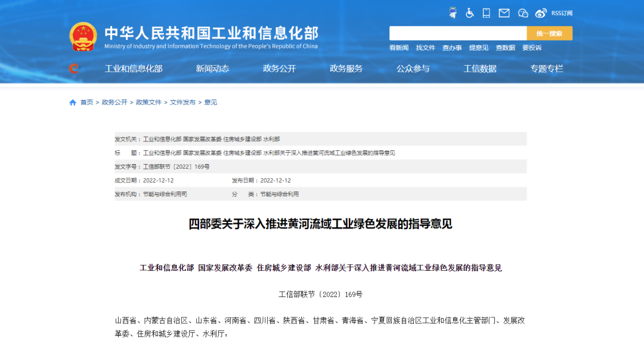
Task: Click the English ministry name under the title
Action: click(211, 46)
